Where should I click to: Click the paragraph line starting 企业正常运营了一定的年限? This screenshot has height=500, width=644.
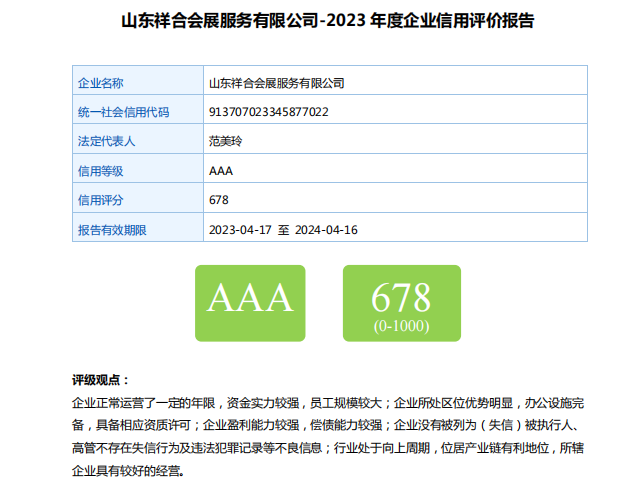point(328,403)
